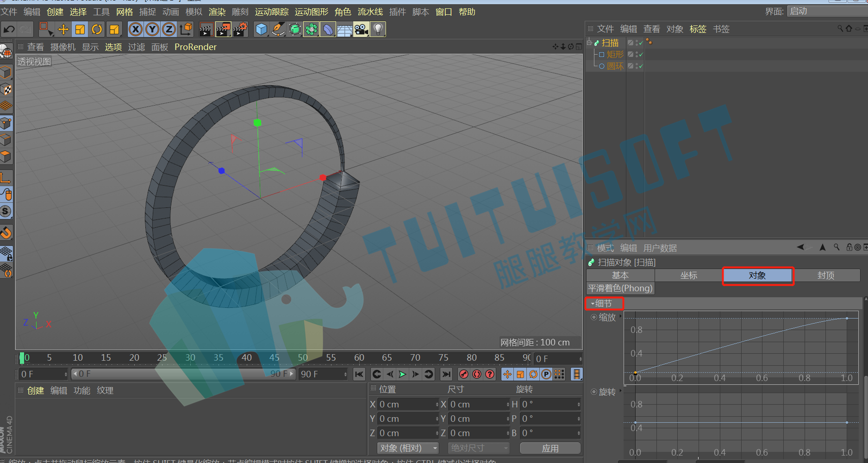Image resolution: width=868 pixels, height=463 pixels.
Task: Click the Camera object icon
Action: click(361, 30)
